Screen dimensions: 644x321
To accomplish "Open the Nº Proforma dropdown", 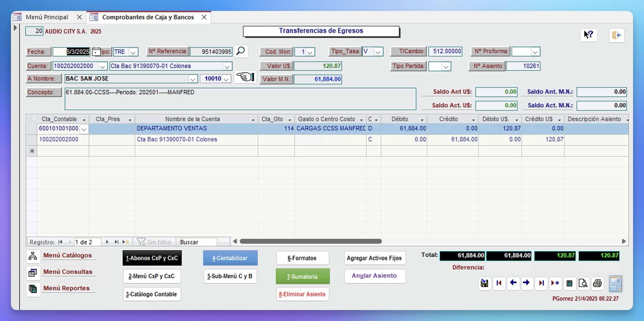I will pos(535,52).
